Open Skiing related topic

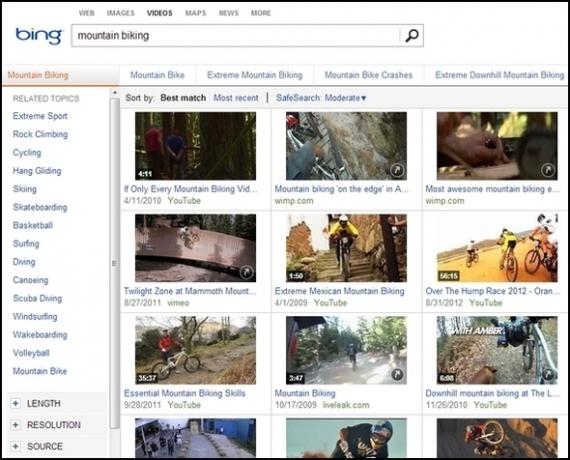(x=25, y=189)
